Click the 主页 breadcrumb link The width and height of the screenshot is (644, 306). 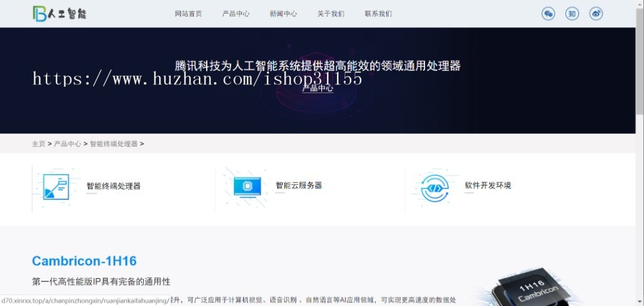(39, 144)
